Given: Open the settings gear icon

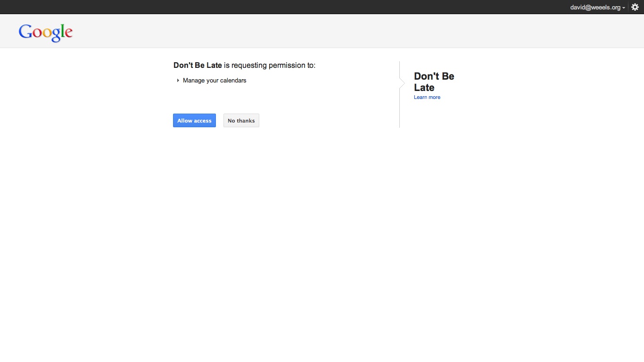Looking at the screenshot, I should pos(635,7).
